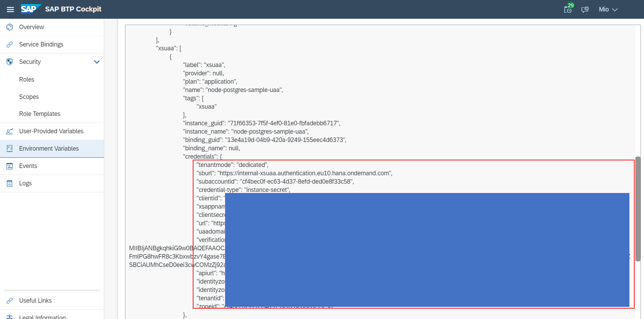Click the Logs clipboard icon
Viewport: 644px width, 319px height.
pyautogui.click(x=10, y=183)
